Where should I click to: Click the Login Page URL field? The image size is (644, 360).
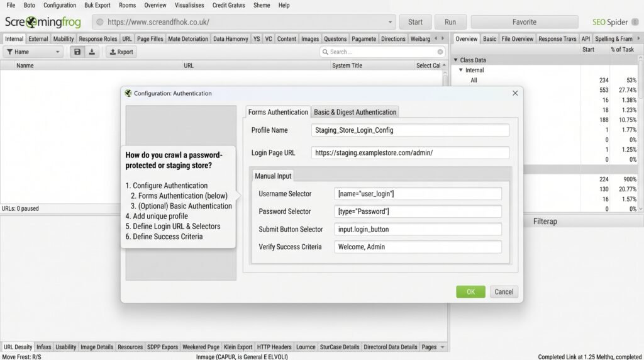pyautogui.click(x=410, y=153)
